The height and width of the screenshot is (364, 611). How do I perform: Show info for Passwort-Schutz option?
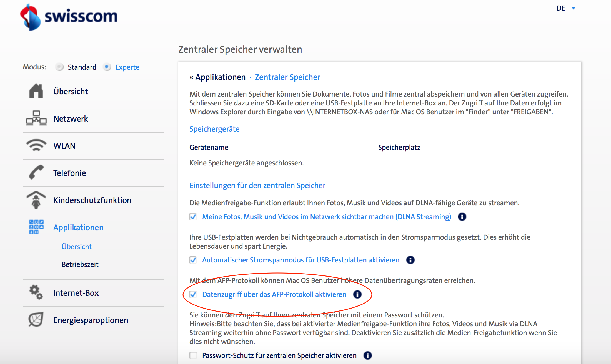tap(367, 355)
